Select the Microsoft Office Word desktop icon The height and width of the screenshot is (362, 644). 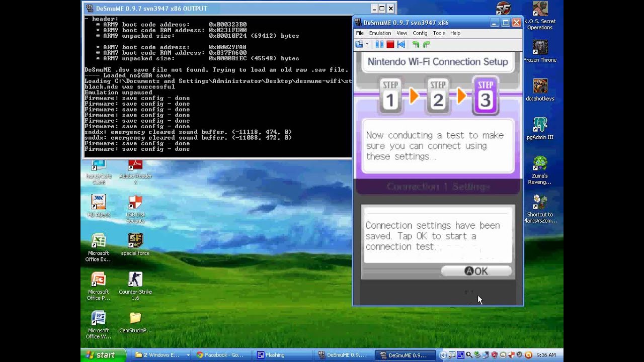tap(99, 325)
